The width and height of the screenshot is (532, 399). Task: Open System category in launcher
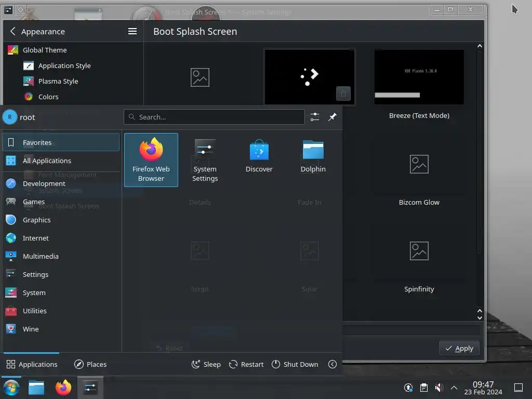61,292
